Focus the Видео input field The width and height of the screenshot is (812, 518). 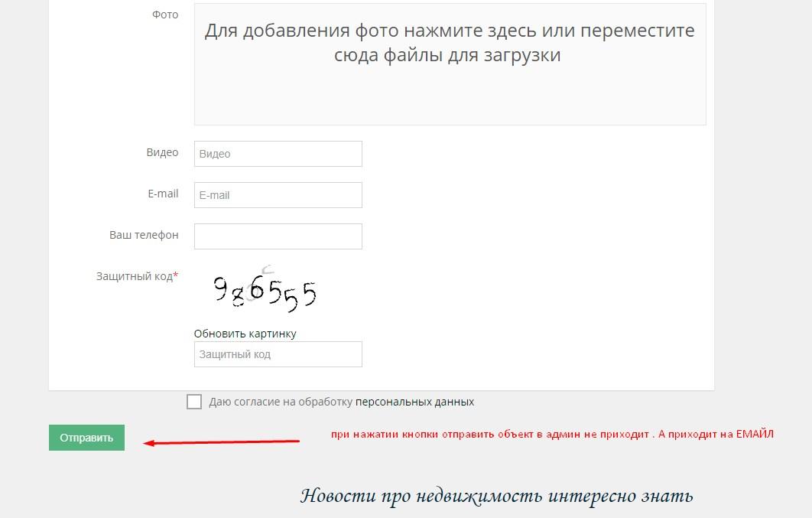(278, 154)
